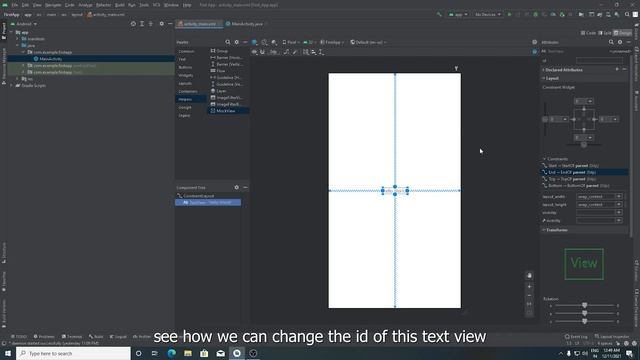This screenshot has width=640, height=360.
Task: Toggle view options eye icon in design toolbar
Action: [x=254, y=52]
